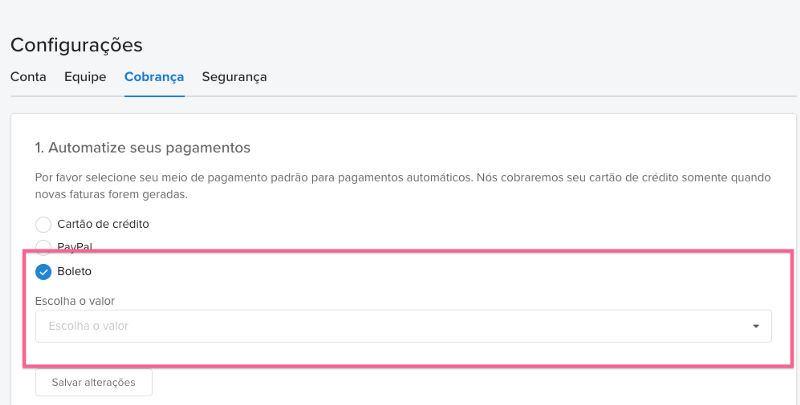Select the Cartão de crédito radio circle
800x405 pixels.
click(x=43, y=224)
